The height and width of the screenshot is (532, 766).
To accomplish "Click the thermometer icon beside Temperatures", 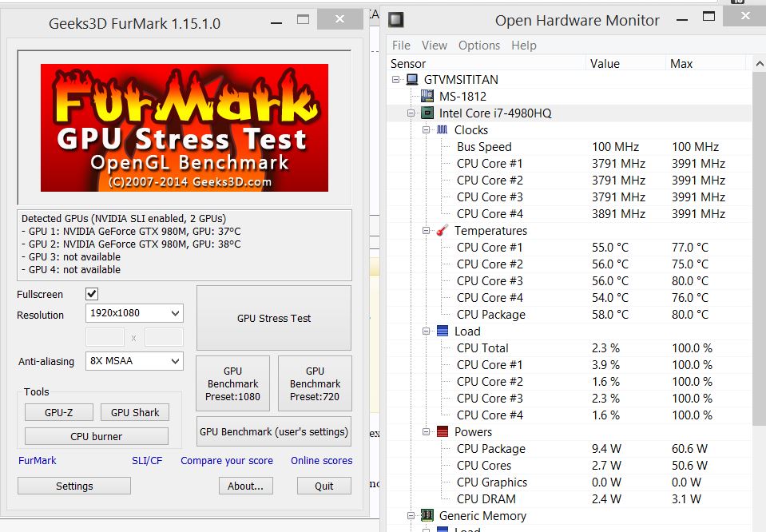I will point(443,230).
